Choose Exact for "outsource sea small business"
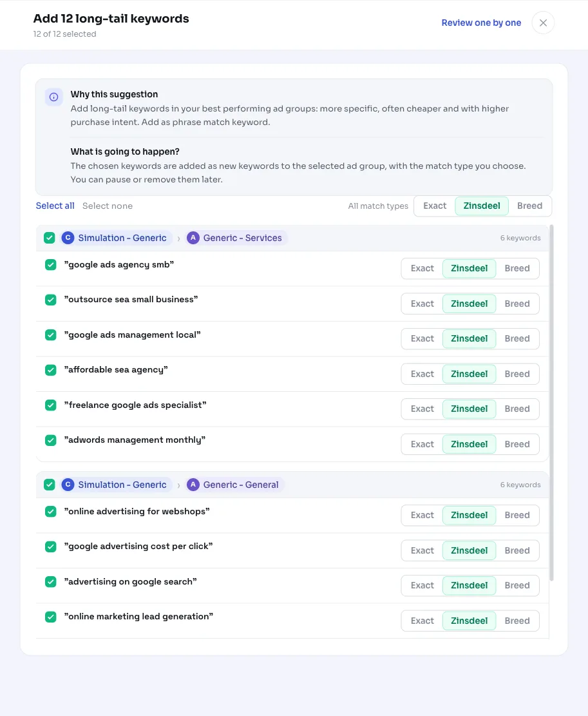 coord(422,304)
